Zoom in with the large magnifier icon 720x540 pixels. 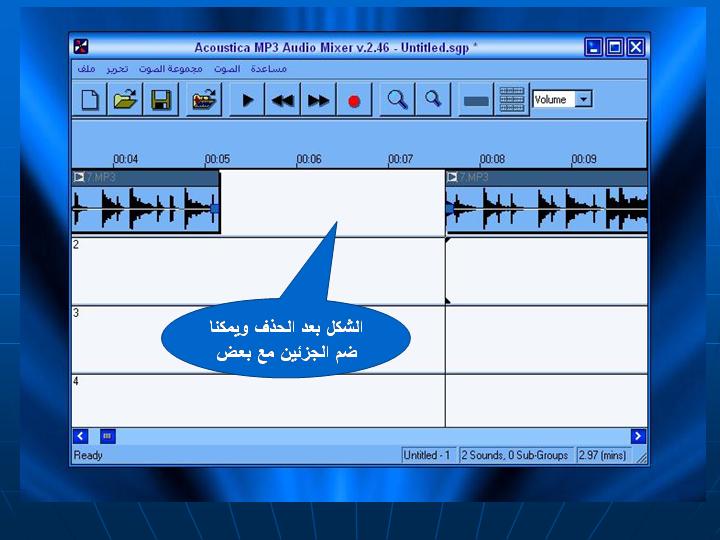pyautogui.click(x=397, y=100)
